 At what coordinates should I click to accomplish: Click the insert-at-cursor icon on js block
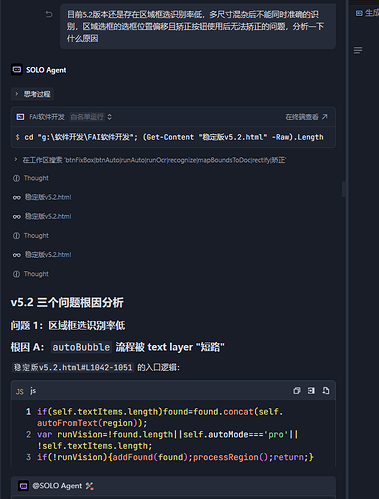tap(311, 391)
